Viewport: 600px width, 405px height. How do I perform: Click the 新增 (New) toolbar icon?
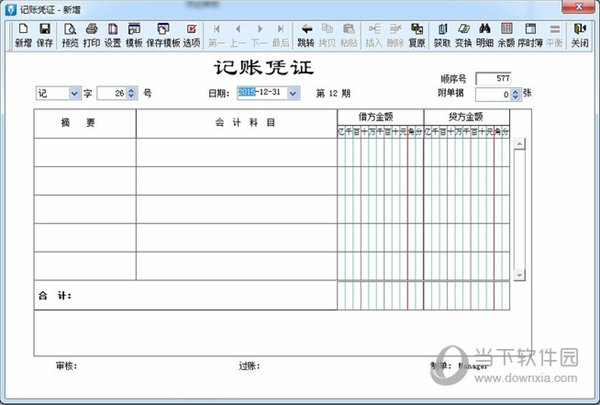(x=22, y=34)
